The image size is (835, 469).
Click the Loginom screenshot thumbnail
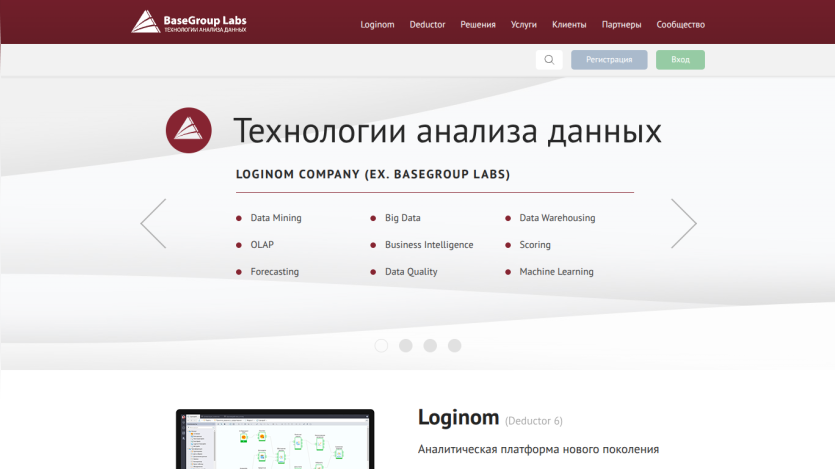(x=275, y=439)
